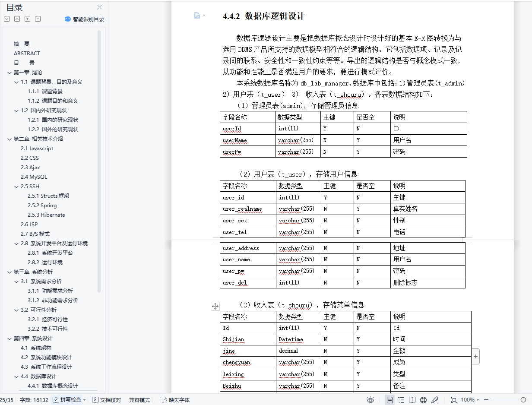
Task: Open 文档校对 document proofreading
Action: [x=107, y=400]
